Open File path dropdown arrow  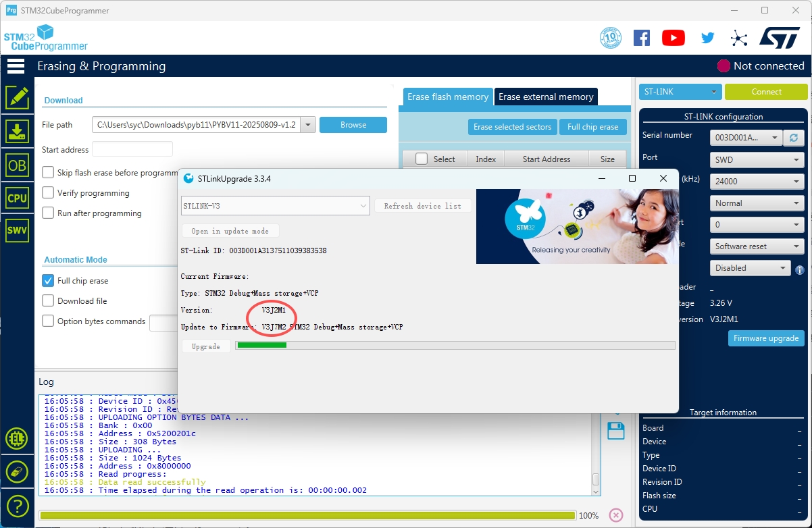pos(308,125)
